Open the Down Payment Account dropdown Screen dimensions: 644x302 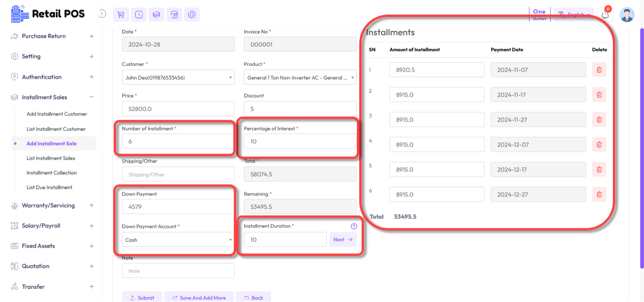[178, 240]
